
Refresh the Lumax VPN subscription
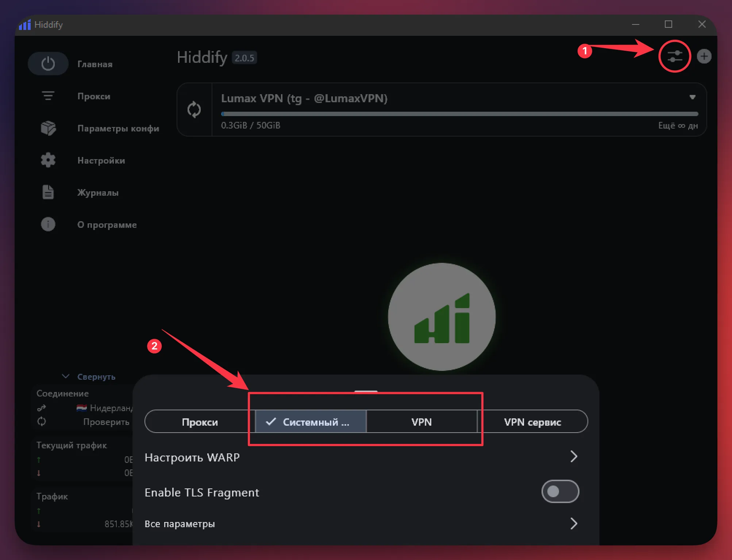(x=194, y=110)
